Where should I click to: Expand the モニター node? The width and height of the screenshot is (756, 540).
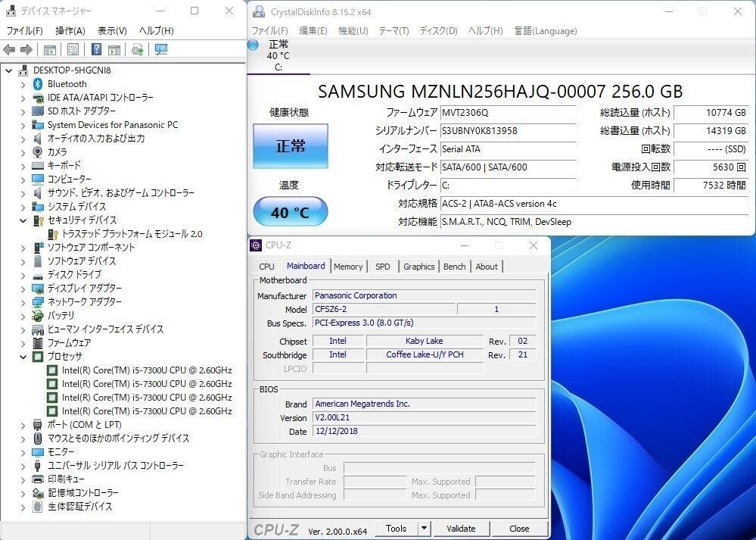[23, 452]
